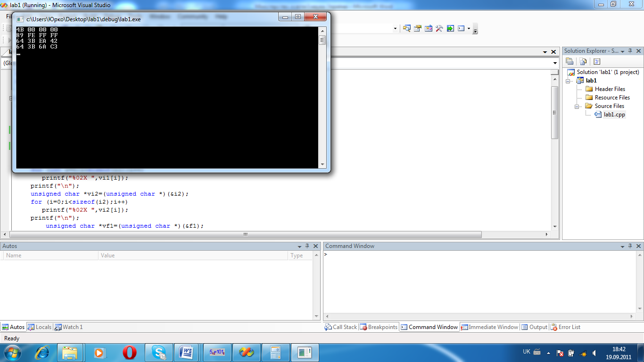The height and width of the screenshot is (362, 644).
Task: Toggle auto-hide pin on Command Window panel
Action: pyautogui.click(x=630, y=246)
